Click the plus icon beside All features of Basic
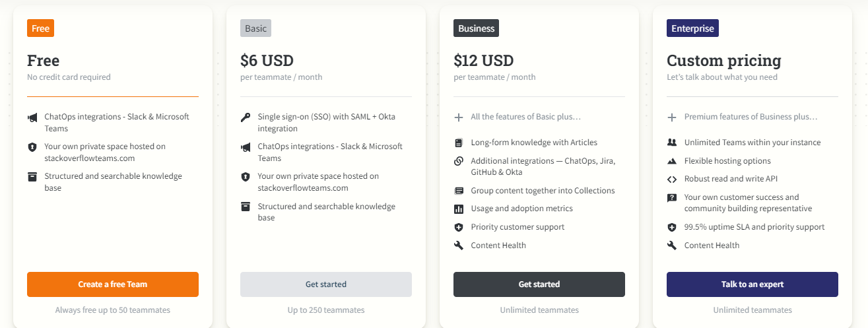The height and width of the screenshot is (328, 868). [x=459, y=117]
